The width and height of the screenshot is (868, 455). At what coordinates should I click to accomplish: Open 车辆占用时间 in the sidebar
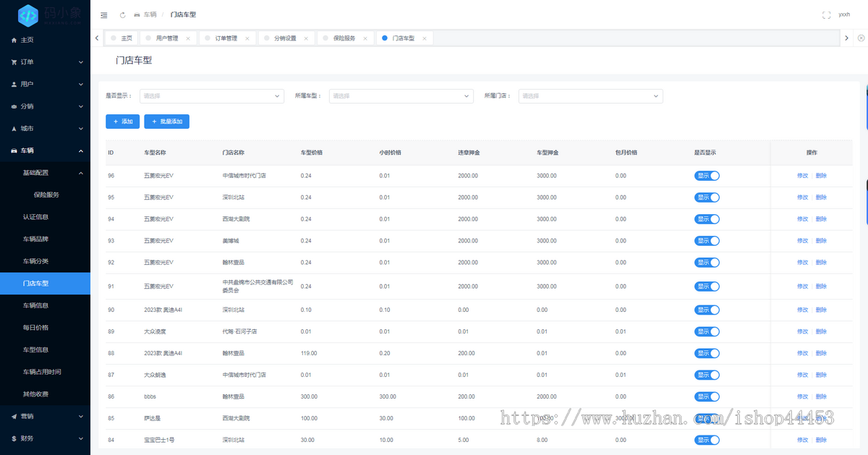pyautogui.click(x=45, y=372)
